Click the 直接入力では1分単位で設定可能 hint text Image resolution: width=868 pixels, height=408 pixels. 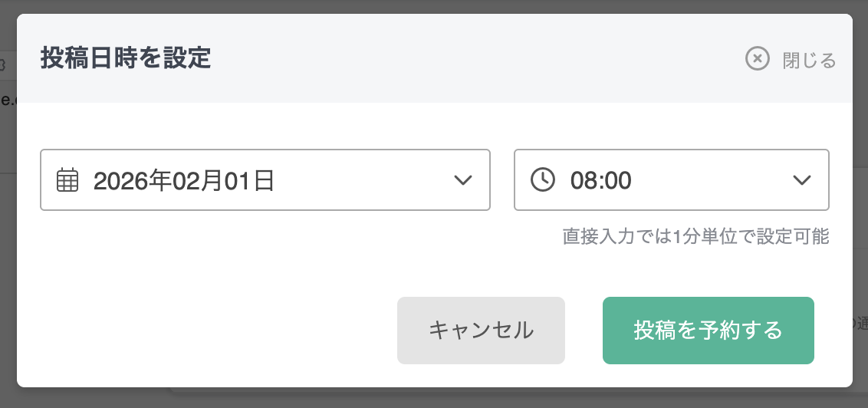(x=695, y=236)
